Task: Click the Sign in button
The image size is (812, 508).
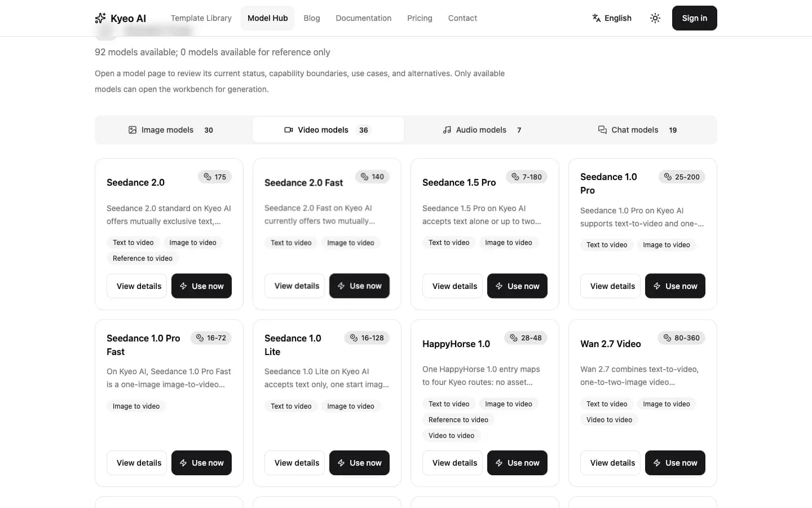Action: 695,18
